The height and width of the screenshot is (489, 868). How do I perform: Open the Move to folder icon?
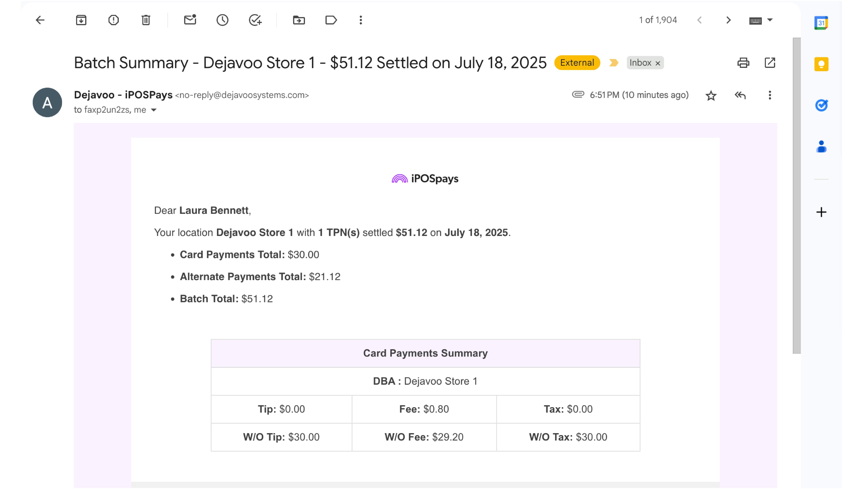299,20
